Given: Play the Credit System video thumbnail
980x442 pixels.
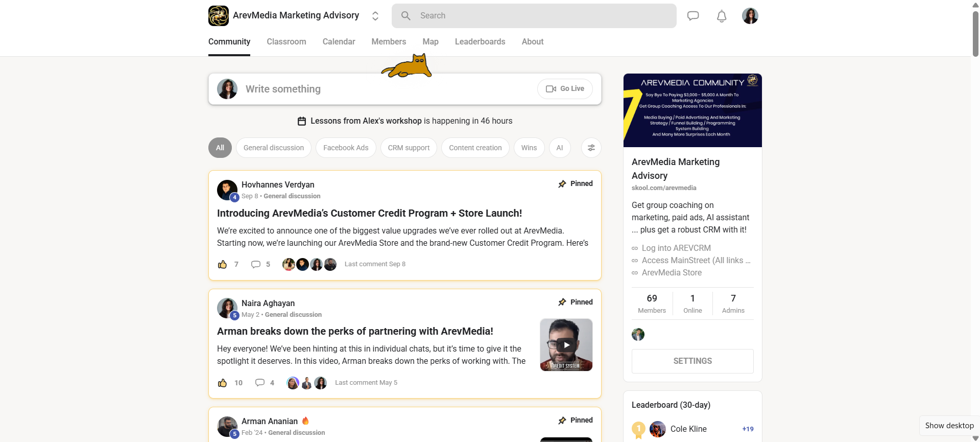Looking at the screenshot, I should coord(566,345).
